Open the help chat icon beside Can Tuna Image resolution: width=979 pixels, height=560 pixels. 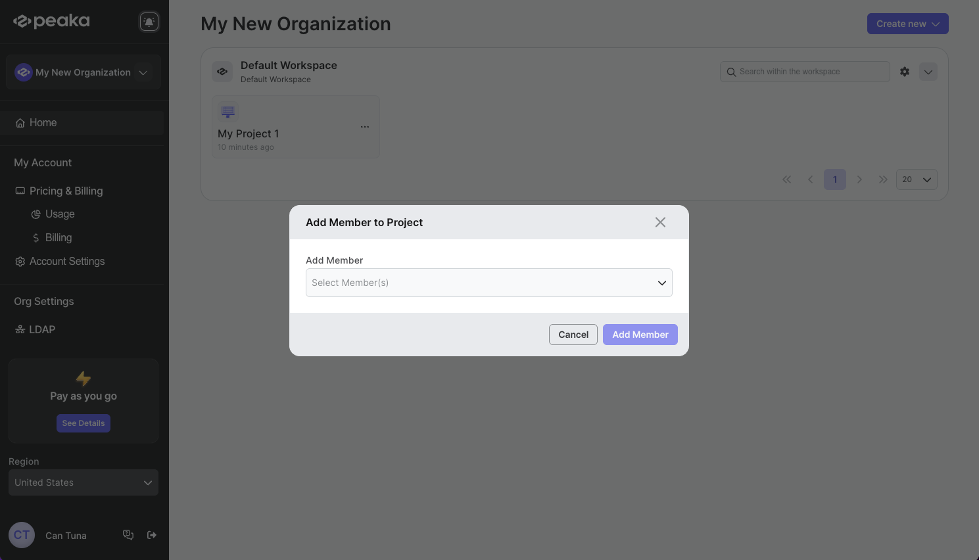tap(128, 535)
